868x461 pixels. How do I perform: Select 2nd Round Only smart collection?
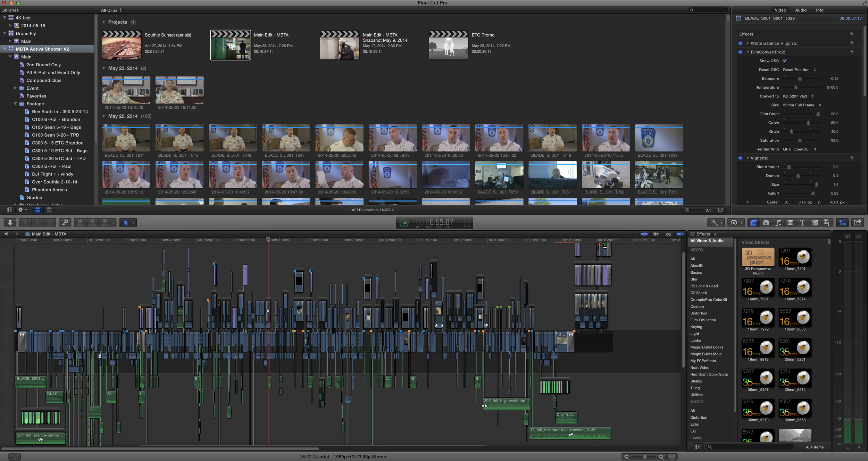[x=43, y=65]
